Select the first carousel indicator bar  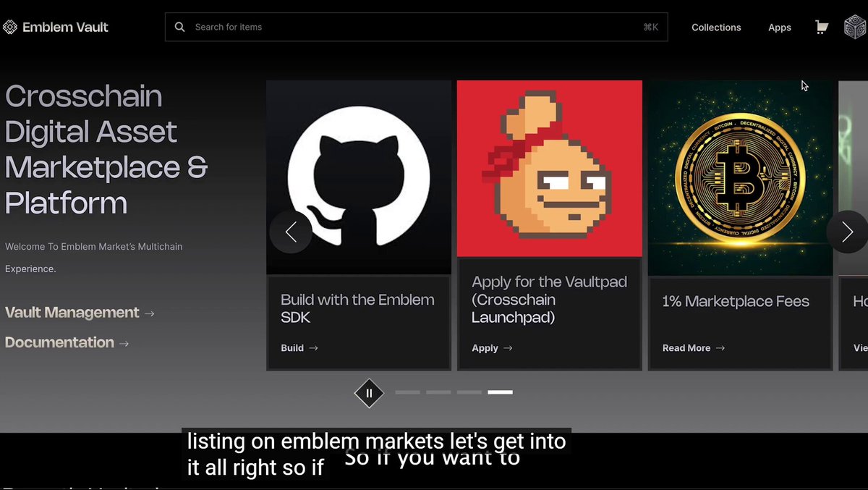point(407,392)
